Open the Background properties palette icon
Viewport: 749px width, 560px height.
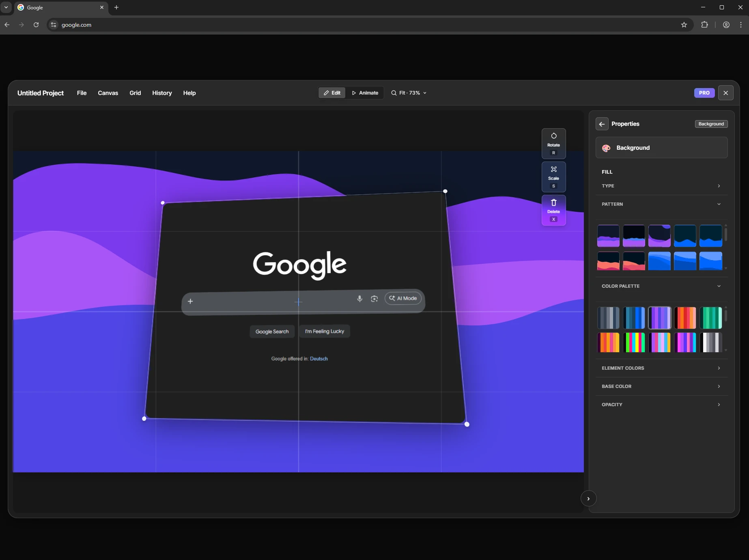(x=606, y=148)
